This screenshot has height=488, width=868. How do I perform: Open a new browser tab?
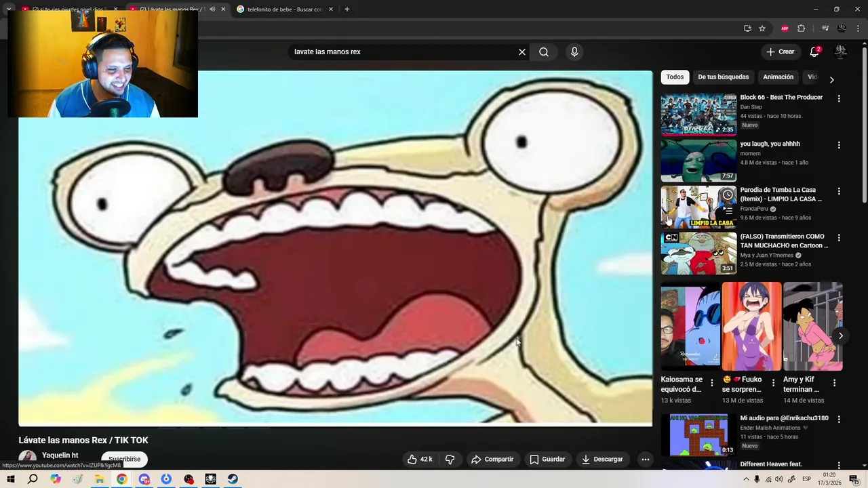pos(347,9)
